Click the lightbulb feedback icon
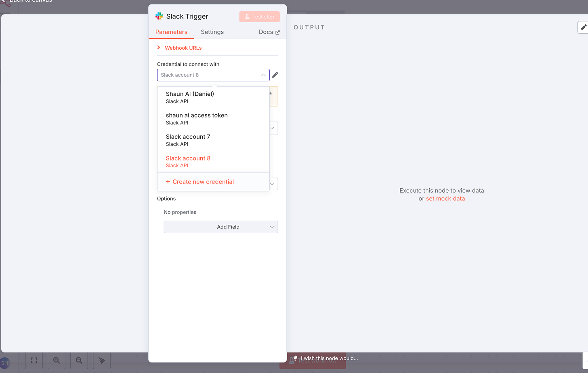Screen dimensions: 588x373 pos(295,358)
